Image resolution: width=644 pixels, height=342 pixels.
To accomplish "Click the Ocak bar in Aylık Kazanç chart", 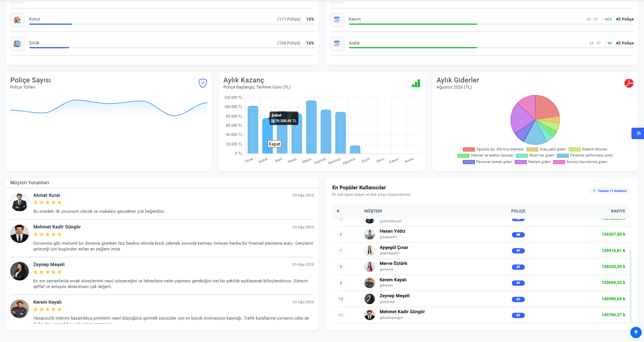I will point(253,130).
